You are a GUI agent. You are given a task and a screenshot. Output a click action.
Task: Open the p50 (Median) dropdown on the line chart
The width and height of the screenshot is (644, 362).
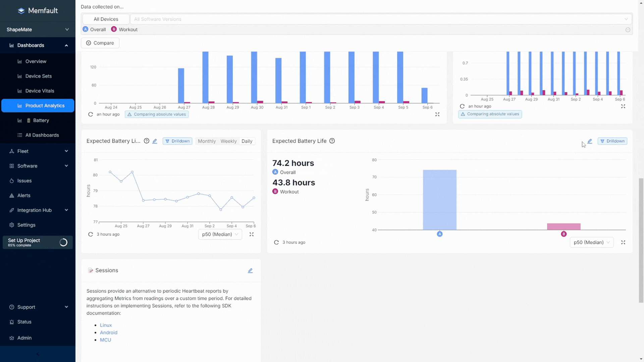tap(220, 234)
